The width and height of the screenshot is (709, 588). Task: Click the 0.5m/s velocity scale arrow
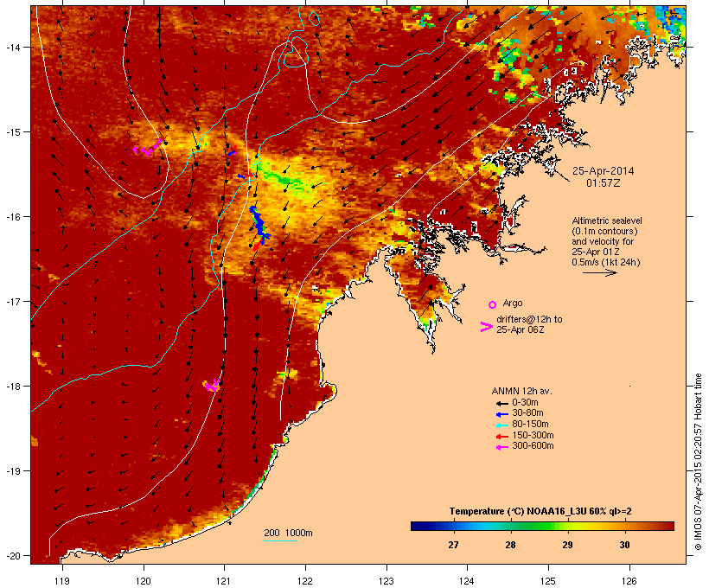(x=600, y=272)
